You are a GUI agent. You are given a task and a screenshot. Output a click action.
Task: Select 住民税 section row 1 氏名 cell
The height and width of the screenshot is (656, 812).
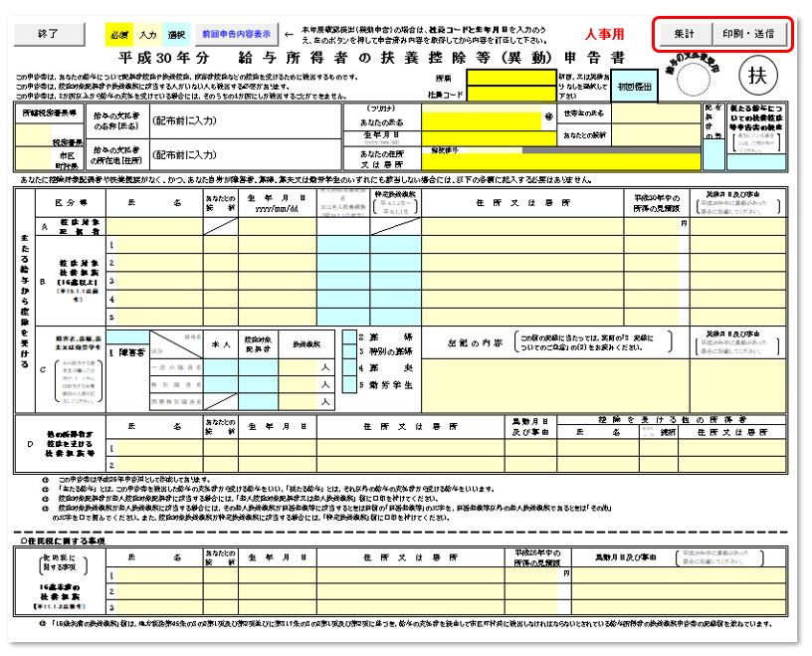tap(160, 575)
